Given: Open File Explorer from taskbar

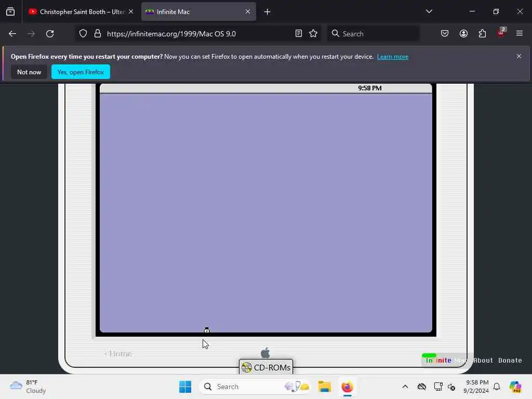Looking at the screenshot, I should [324, 387].
